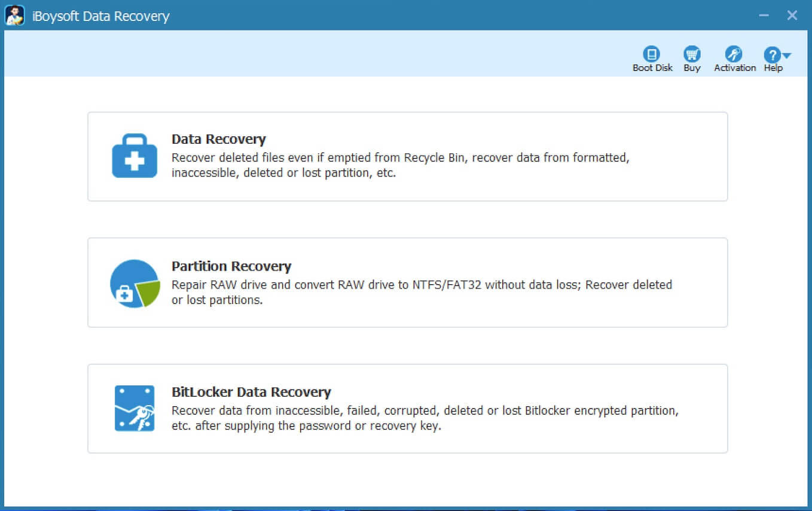The height and width of the screenshot is (511, 812).
Task: Start BitLocker Data Recovery
Action: pyautogui.click(x=408, y=409)
